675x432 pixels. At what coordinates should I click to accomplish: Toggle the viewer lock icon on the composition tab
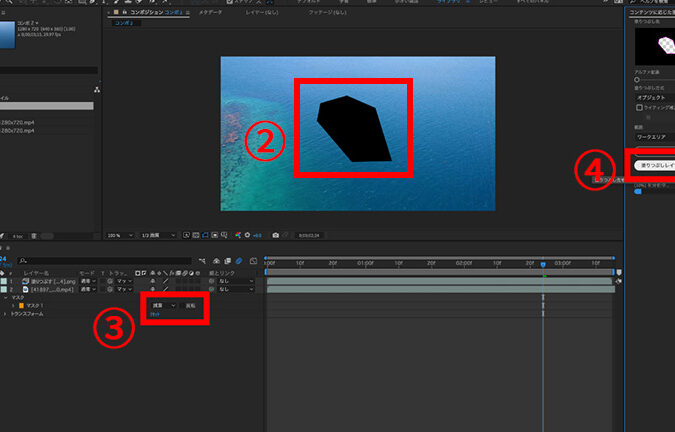coord(125,12)
